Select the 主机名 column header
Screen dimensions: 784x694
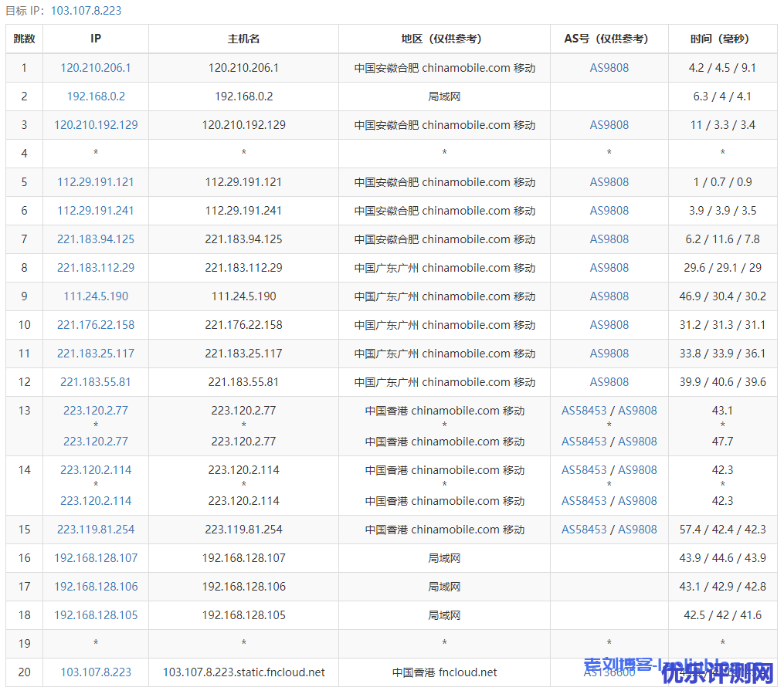[x=243, y=39]
